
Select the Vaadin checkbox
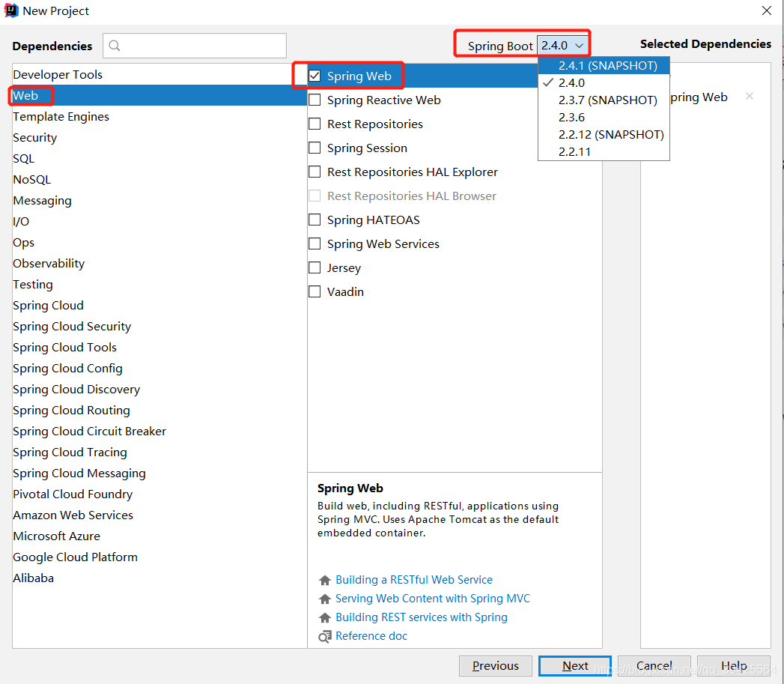click(x=314, y=291)
